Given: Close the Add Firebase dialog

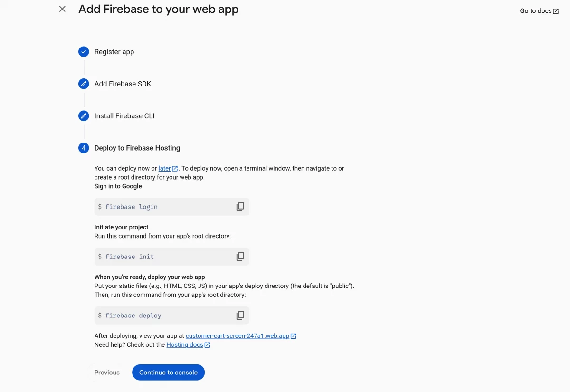Looking at the screenshot, I should (x=62, y=9).
